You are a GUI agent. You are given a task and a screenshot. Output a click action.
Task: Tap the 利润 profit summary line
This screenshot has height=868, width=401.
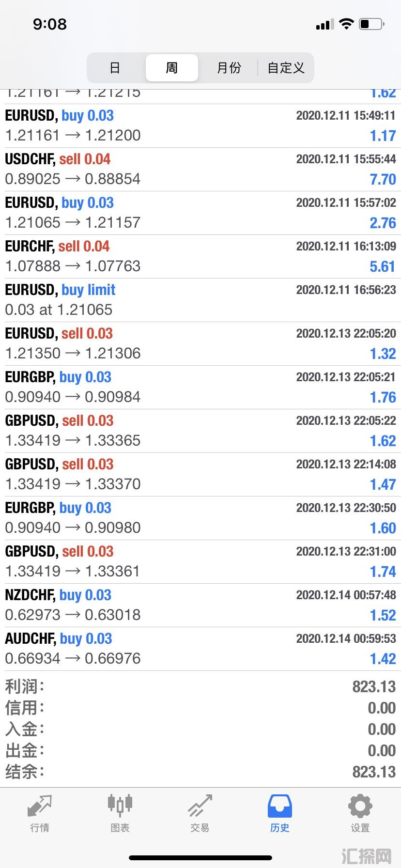coord(200,686)
